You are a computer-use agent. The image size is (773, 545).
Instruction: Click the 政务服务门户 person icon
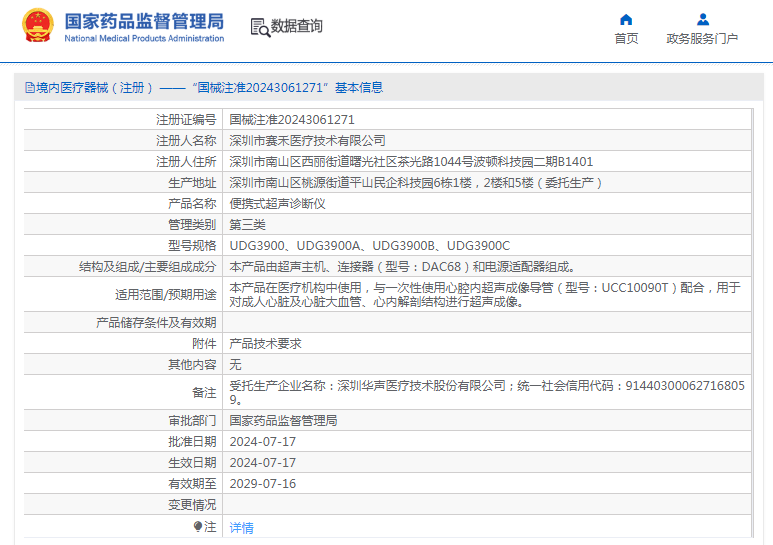703,19
